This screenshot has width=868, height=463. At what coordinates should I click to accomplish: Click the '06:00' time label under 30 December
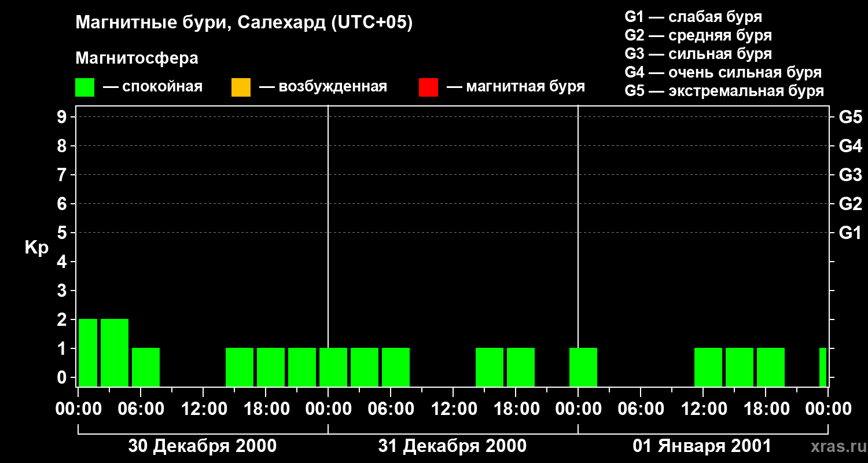click(x=141, y=409)
